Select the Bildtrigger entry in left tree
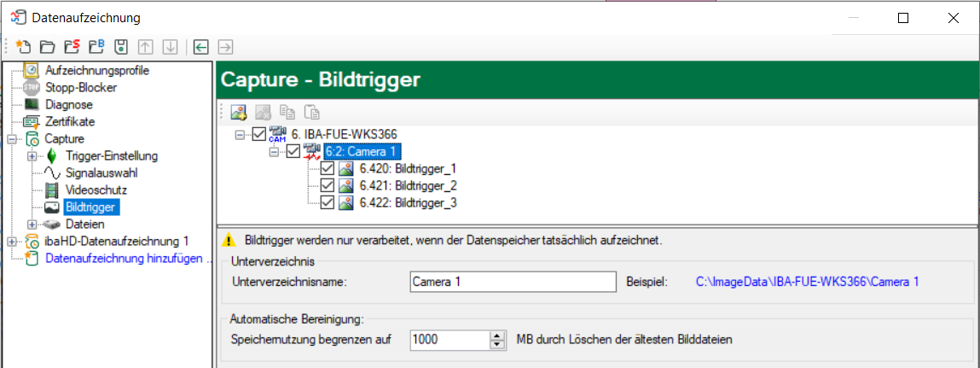 coord(91,207)
